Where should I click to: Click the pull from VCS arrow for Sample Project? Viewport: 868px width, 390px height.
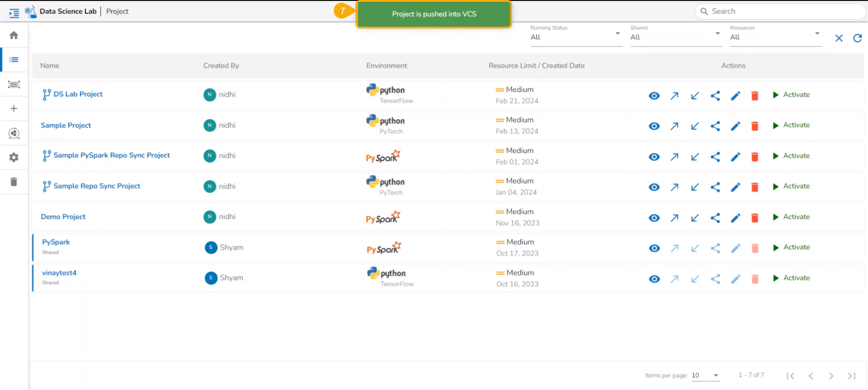point(695,126)
